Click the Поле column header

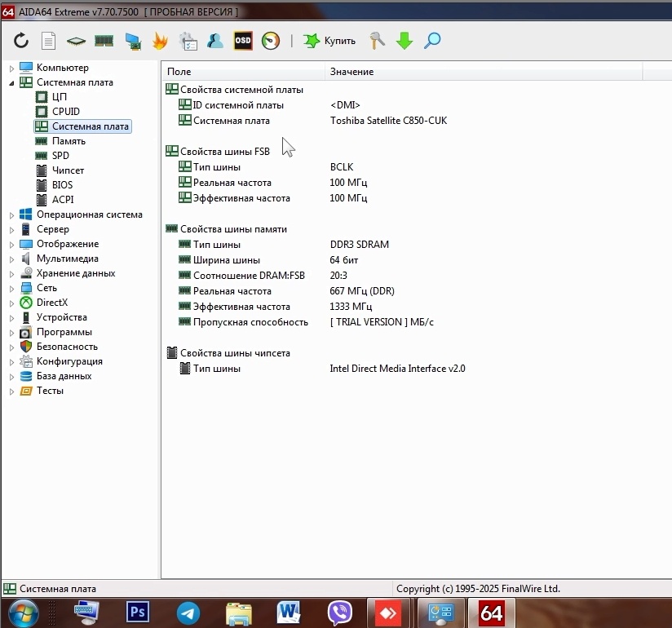tap(243, 72)
